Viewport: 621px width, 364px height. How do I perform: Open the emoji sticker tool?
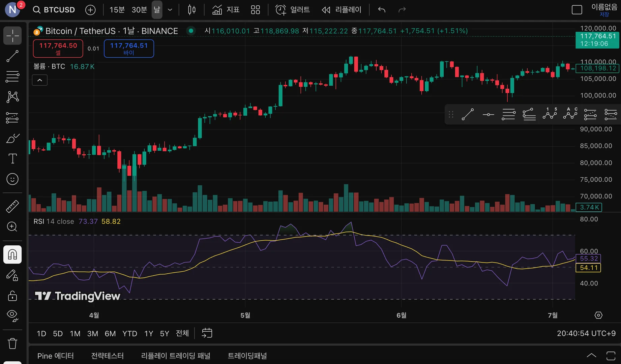tap(12, 179)
